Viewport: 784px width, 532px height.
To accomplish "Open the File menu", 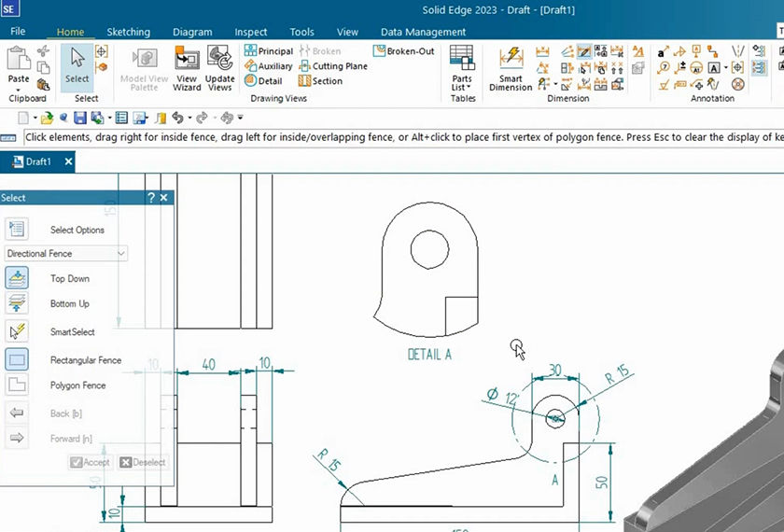I will pyautogui.click(x=18, y=32).
